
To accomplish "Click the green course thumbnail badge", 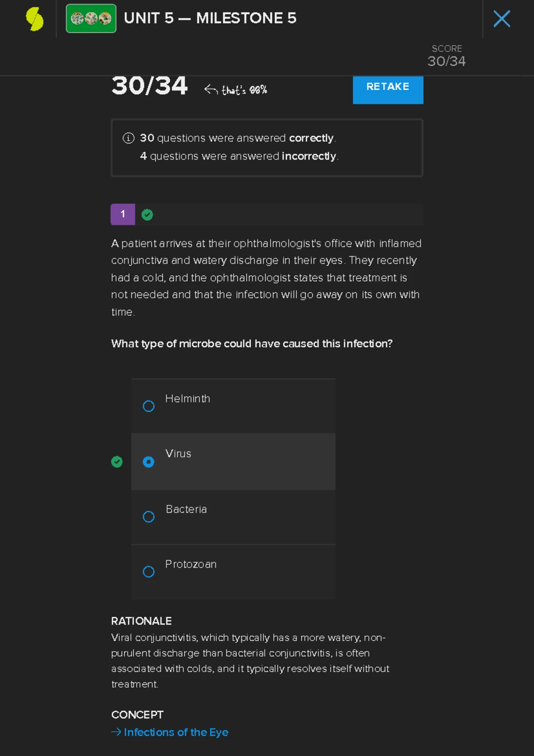I will click(91, 19).
